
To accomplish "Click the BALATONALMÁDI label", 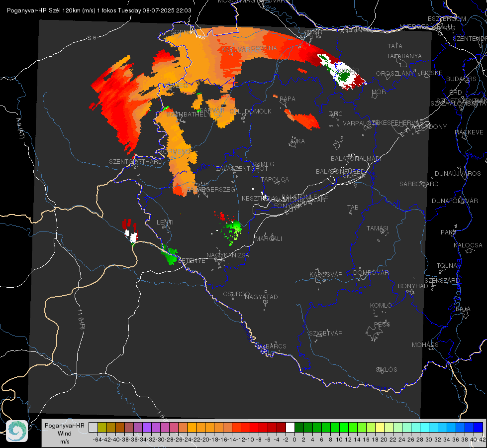I will 356,159.
